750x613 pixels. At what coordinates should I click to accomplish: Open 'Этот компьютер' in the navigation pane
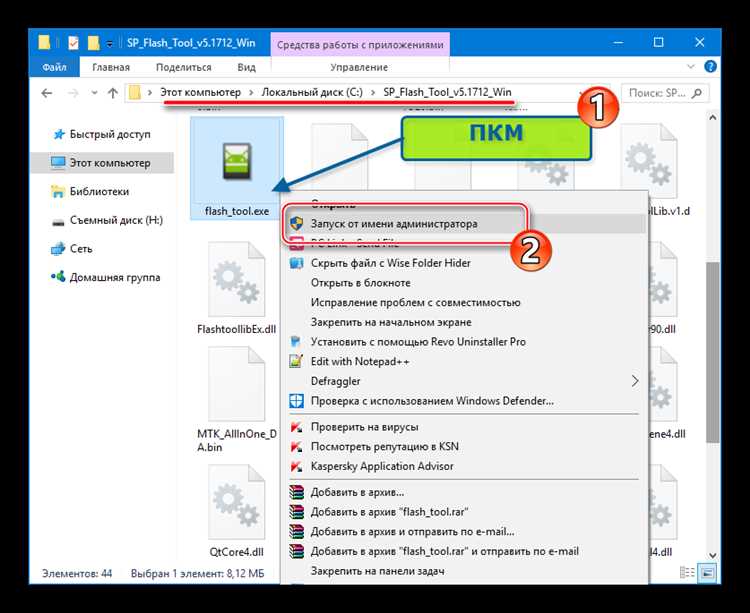point(109,162)
